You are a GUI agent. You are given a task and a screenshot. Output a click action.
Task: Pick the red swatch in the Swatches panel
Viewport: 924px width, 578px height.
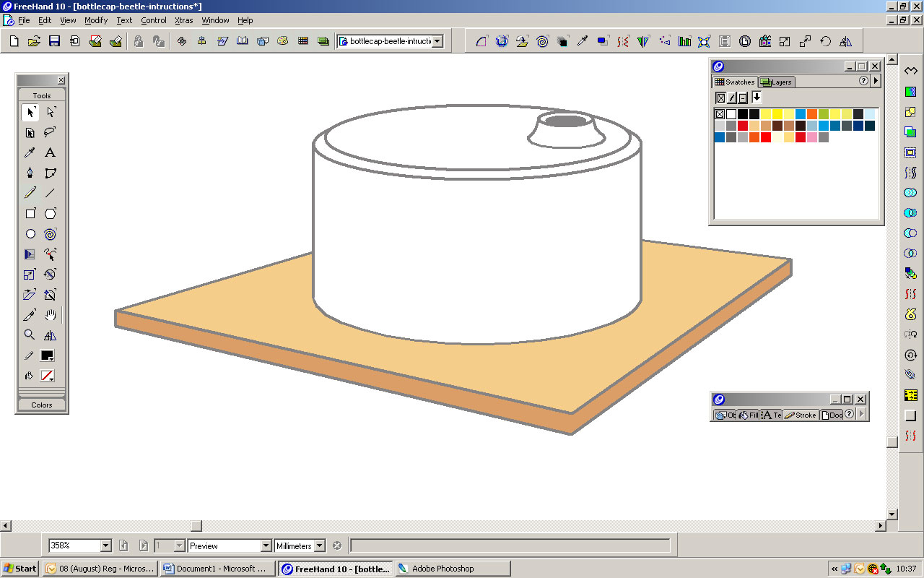pyautogui.click(x=742, y=125)
